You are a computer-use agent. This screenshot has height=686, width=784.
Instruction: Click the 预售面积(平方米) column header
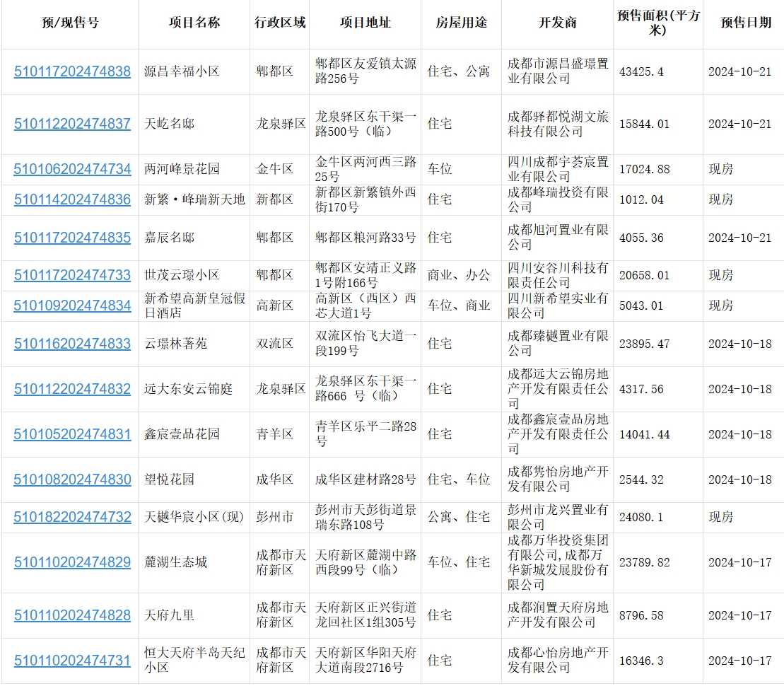(x=658, y=23)
